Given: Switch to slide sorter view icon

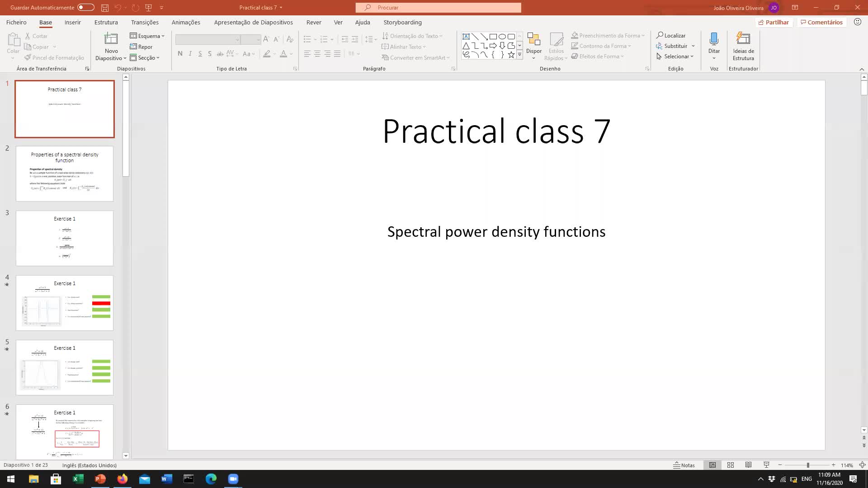Looking at the screenshot, I should click(x=730, y=465).
